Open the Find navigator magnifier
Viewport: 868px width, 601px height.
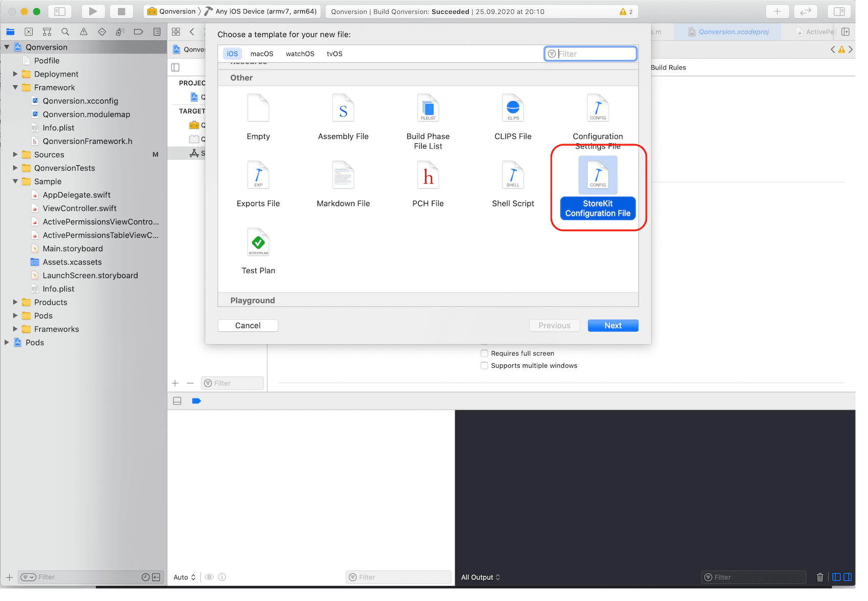coord(65,32)
